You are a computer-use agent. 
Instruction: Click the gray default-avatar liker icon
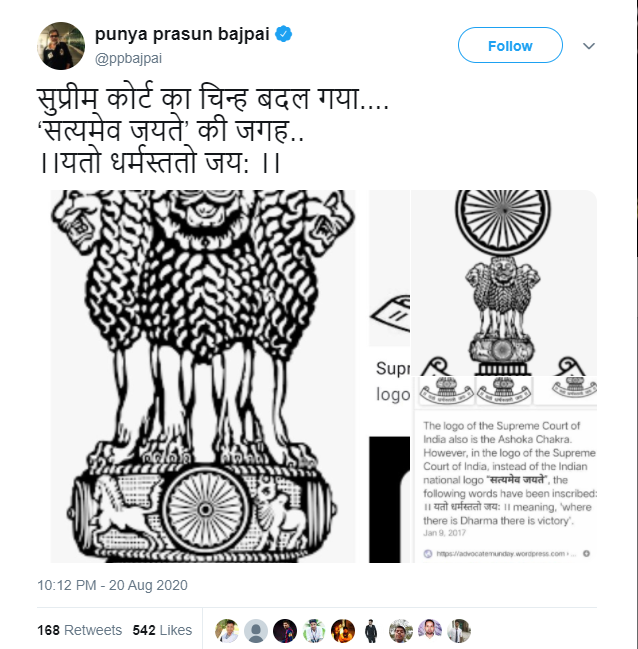coord(256,631)
